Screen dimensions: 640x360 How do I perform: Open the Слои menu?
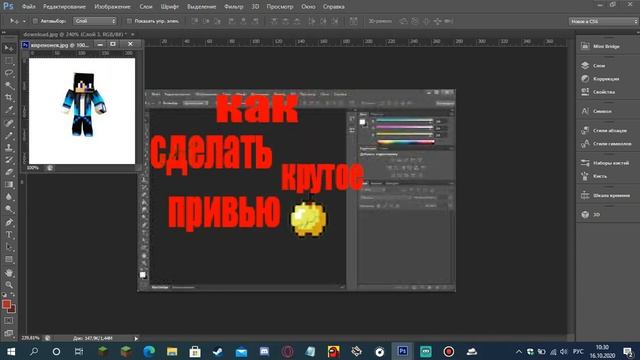coord(146,7)
